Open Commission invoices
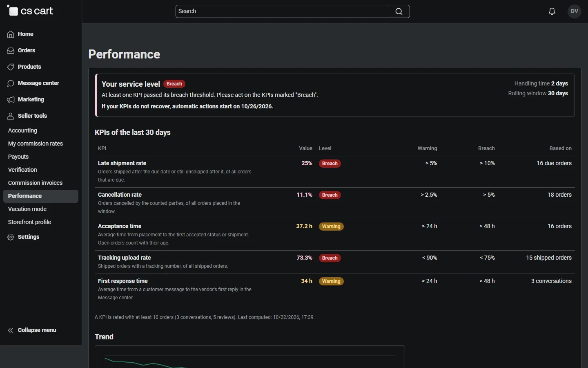This screenshot has width=588, height=368. pos(35,183)
